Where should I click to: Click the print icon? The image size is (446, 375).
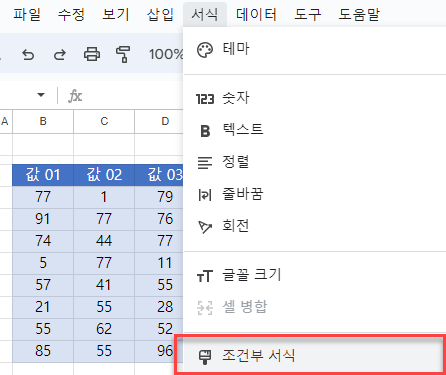92,54
